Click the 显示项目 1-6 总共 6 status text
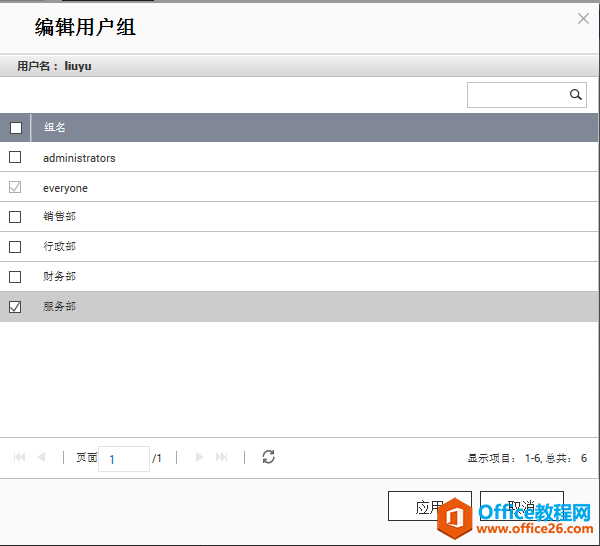600x546 pixels. tap(527, 458)
